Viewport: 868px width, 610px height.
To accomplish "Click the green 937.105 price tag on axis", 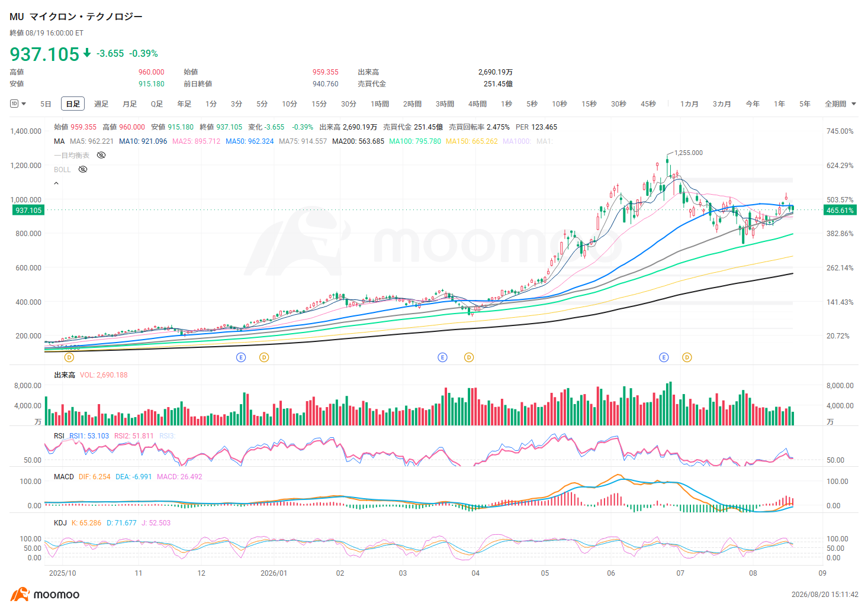I will pyautogui.click(x=28, y=211).
